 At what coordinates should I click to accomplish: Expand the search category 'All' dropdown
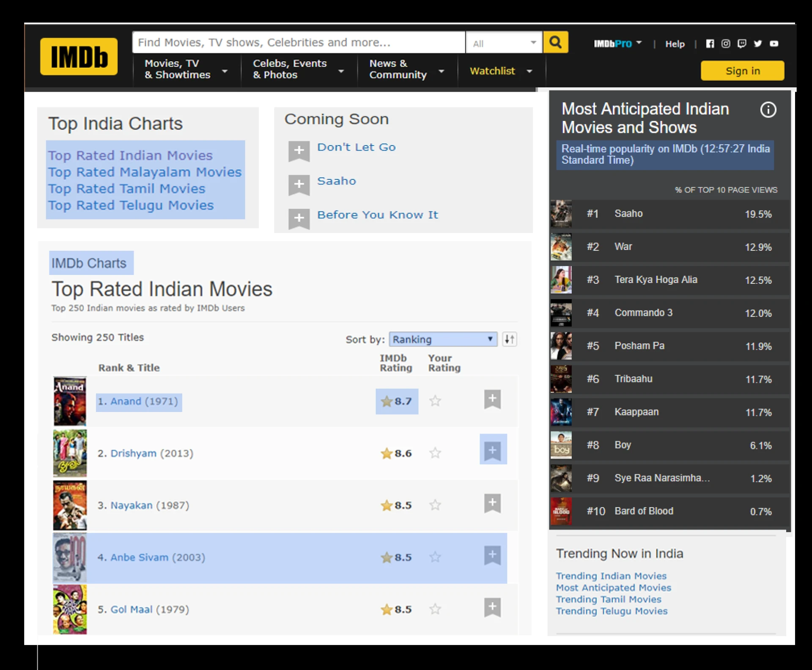pyautogui.click(x=504, y=42)
